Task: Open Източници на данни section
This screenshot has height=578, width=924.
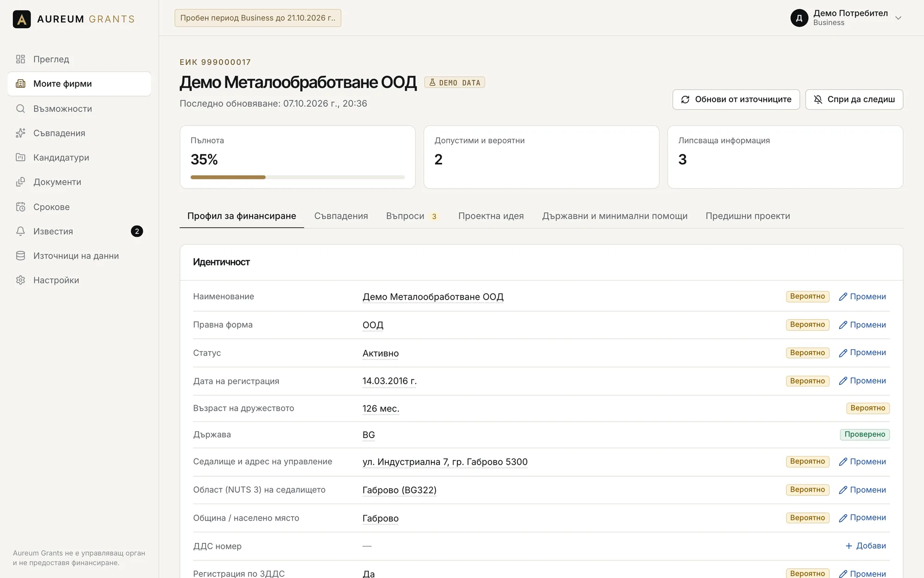Action: click(79, 256)
